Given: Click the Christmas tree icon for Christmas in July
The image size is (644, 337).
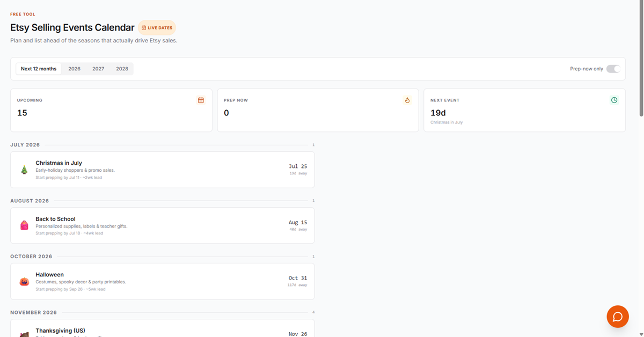Looking at the screenshot, I should [24, 170].
